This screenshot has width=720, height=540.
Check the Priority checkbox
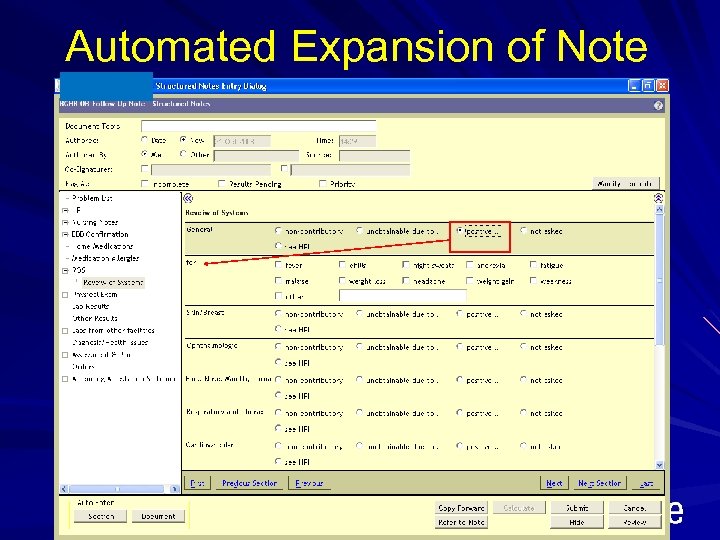click(322, 184)
